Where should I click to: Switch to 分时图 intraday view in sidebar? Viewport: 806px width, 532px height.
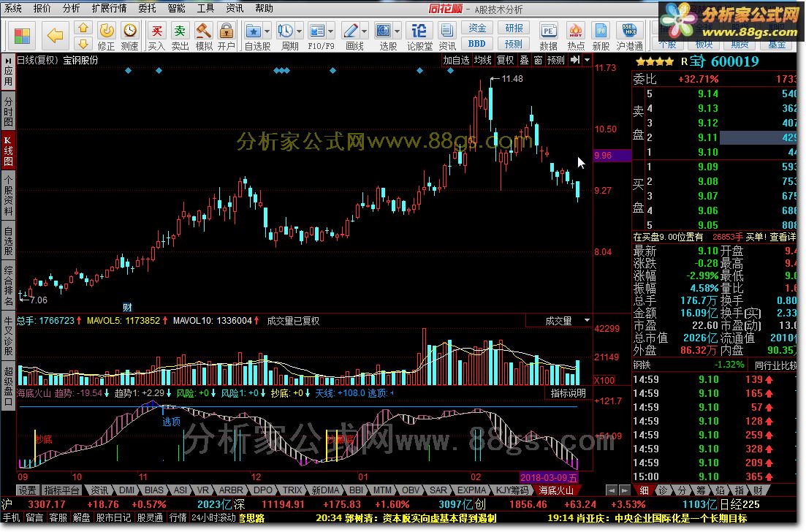pyautogui.click(x=8, y=110)
